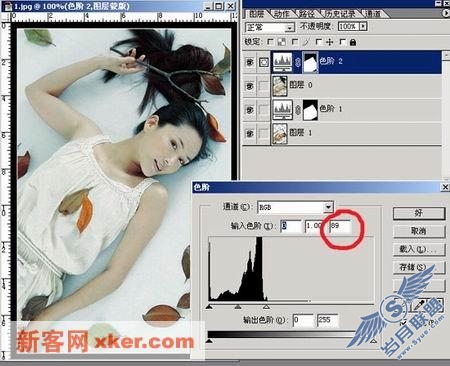Click the 不透明度 100% opacity field

(349, 26)
